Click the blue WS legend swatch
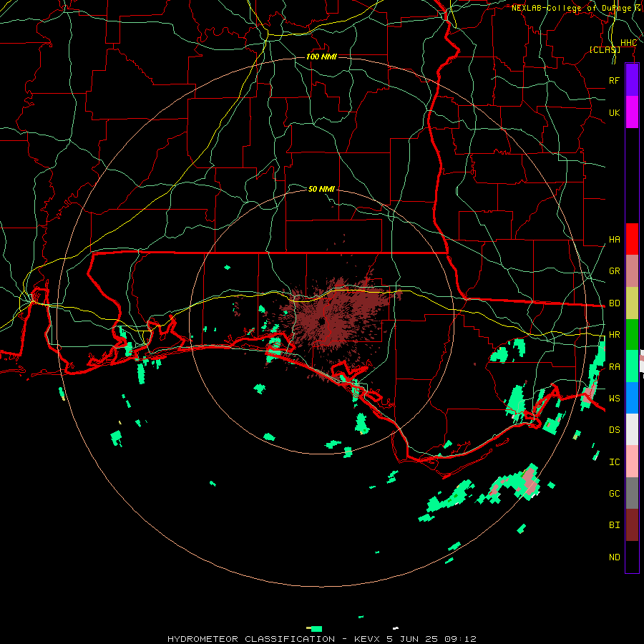This screenshot has height=644, width=644. [632, 398]
